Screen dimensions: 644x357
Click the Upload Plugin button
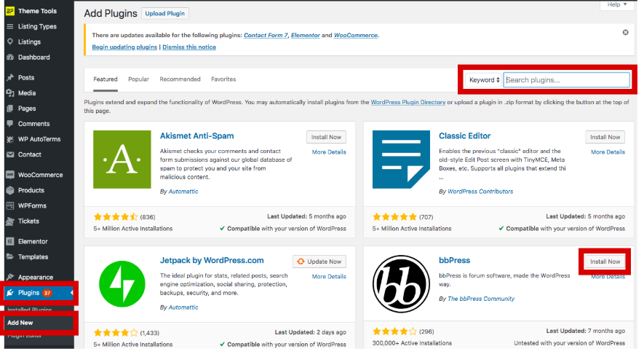[x=164, y=14]
